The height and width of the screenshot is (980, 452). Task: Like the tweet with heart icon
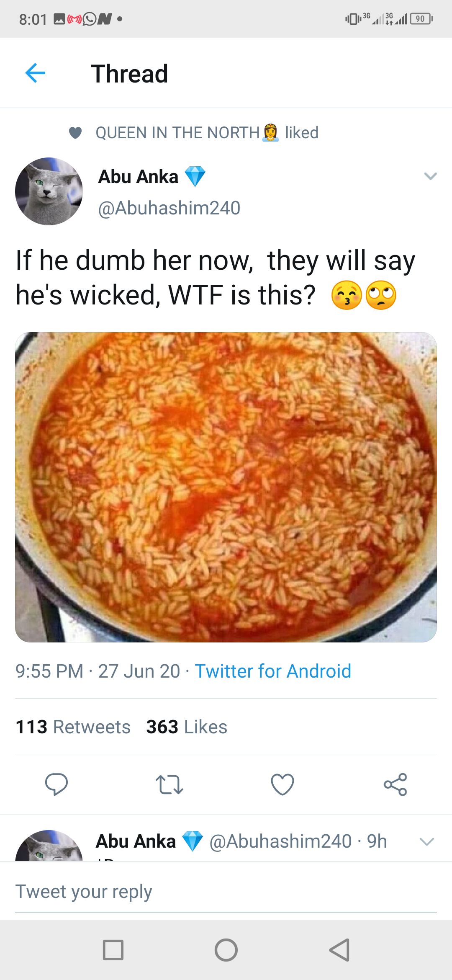tap(282, 784)
